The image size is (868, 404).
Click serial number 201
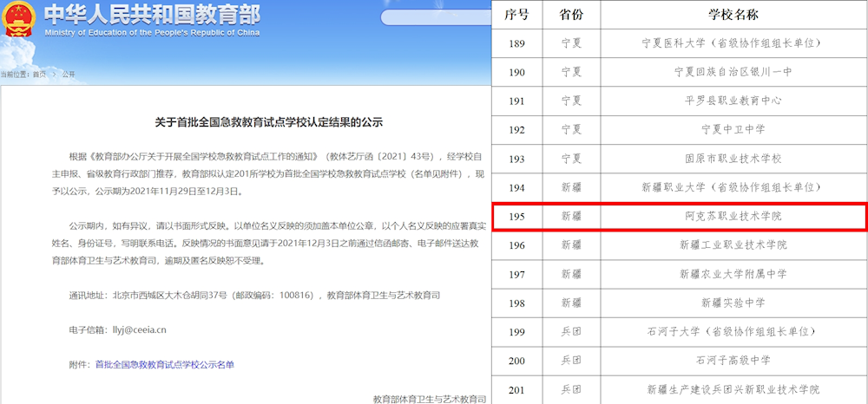(x=516, y=389)
